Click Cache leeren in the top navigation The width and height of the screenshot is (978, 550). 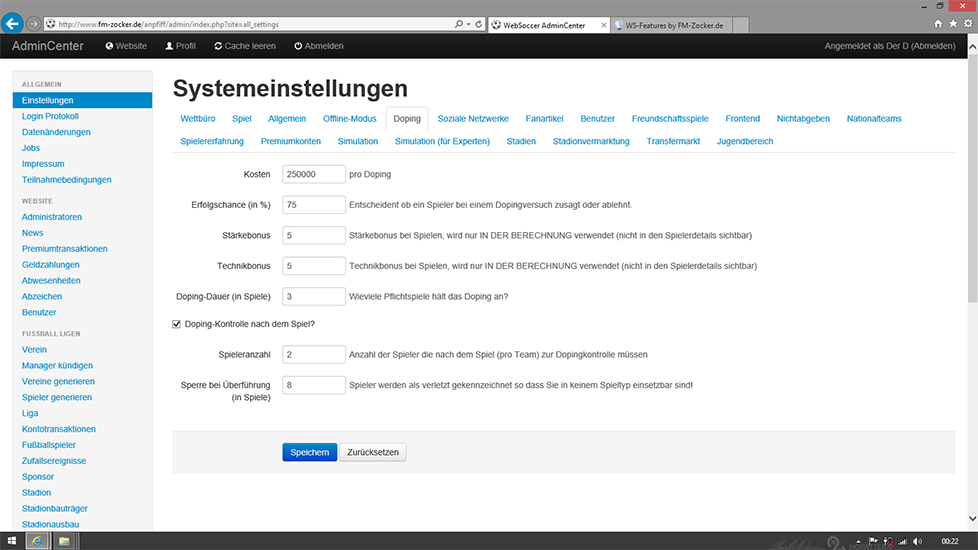pyautogui.click(x=244, y=46)
